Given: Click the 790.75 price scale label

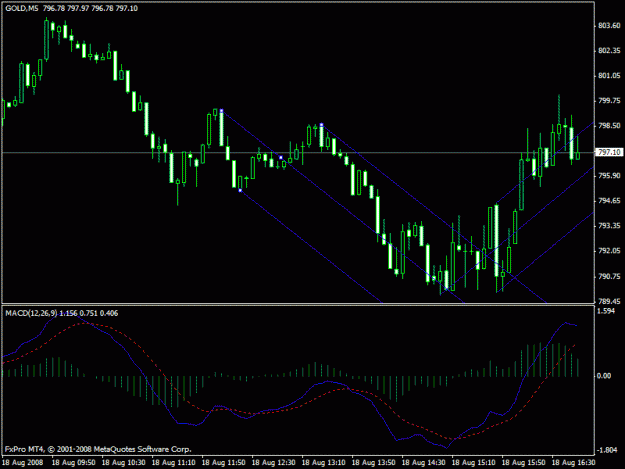Looking at the screenshot, I should (609, 277).
